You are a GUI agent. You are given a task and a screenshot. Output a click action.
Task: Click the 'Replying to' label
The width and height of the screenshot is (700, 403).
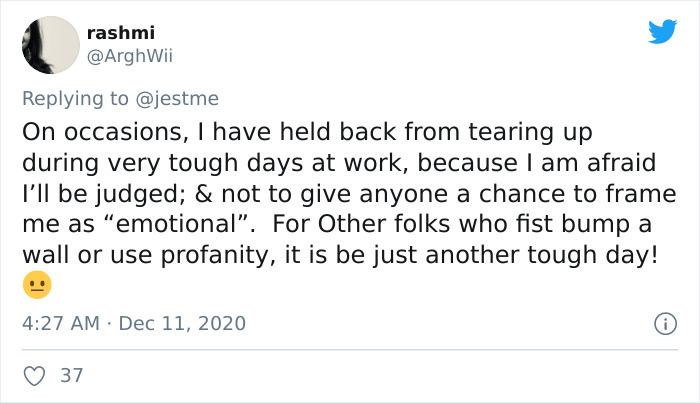(76, 98)
